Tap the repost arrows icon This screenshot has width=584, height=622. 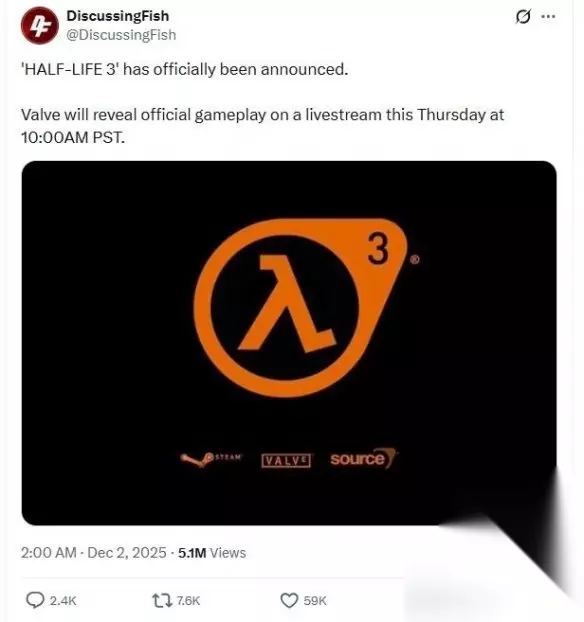[162, 601]
